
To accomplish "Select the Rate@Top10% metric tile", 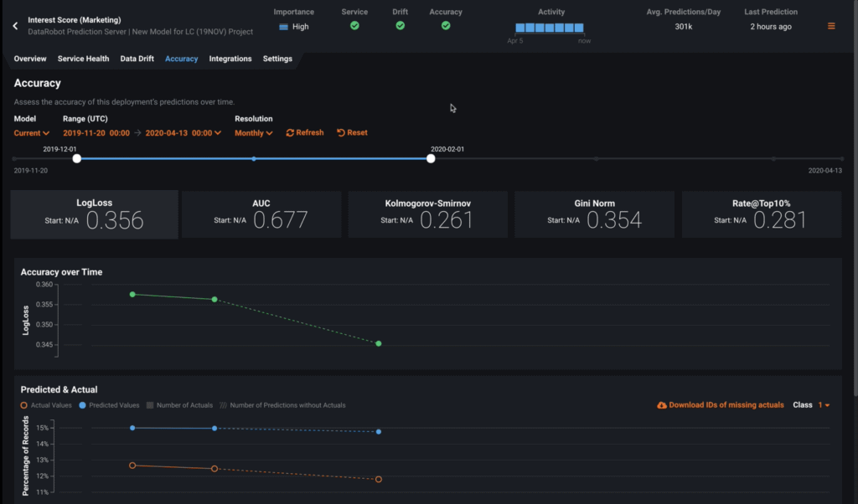I will click(762, 214).
